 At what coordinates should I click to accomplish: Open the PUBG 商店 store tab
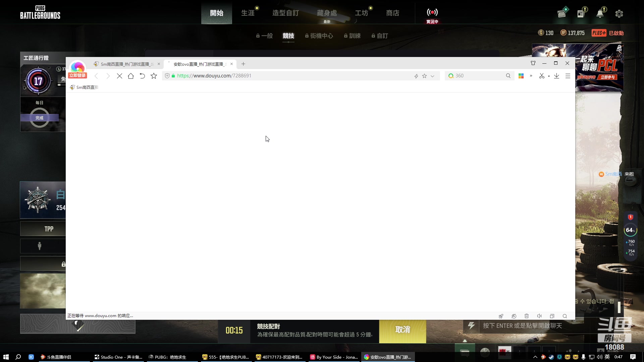pos(392,13)
